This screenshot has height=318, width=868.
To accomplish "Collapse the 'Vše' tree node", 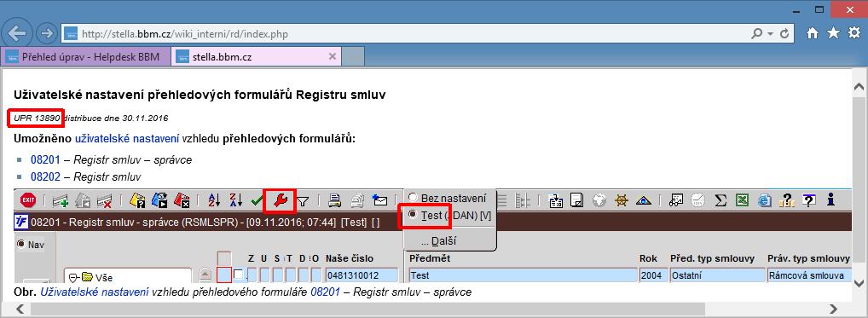I will coord(72,277).
